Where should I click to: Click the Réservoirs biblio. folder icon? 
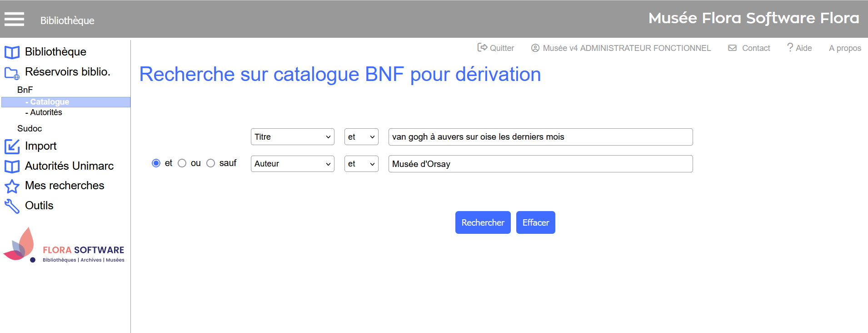[12, 73]
